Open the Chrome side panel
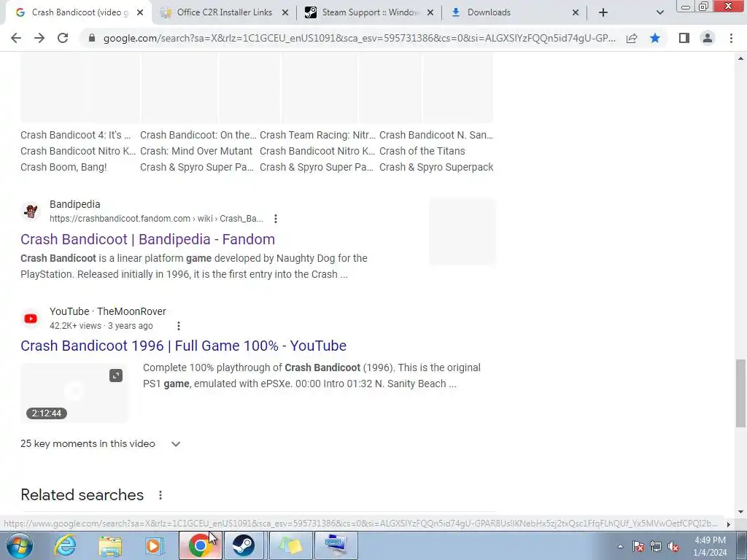747x560 pixels. pos(684,38)
